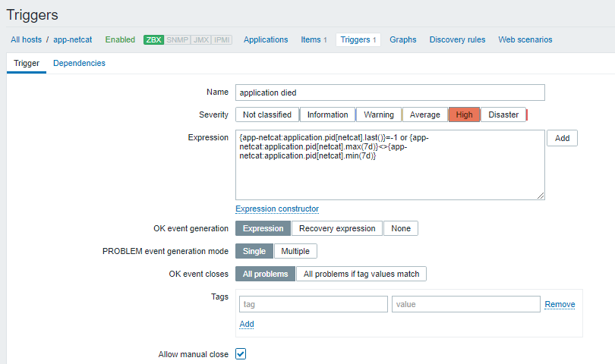Click the All hosts breadcrumb link
Viewport: 615px width, 364px height.
pyautogui.click(x=26, y=39)
